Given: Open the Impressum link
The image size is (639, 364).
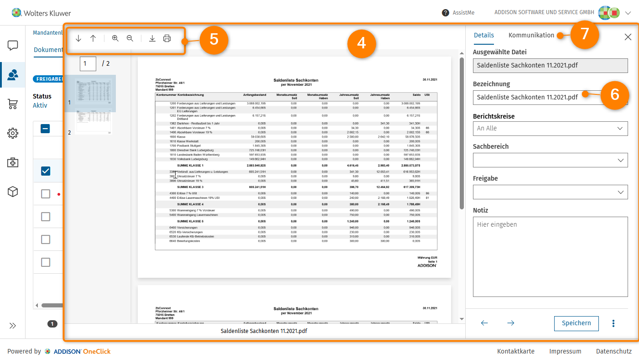Looking at the screenshot, I should tap(565, 351).
